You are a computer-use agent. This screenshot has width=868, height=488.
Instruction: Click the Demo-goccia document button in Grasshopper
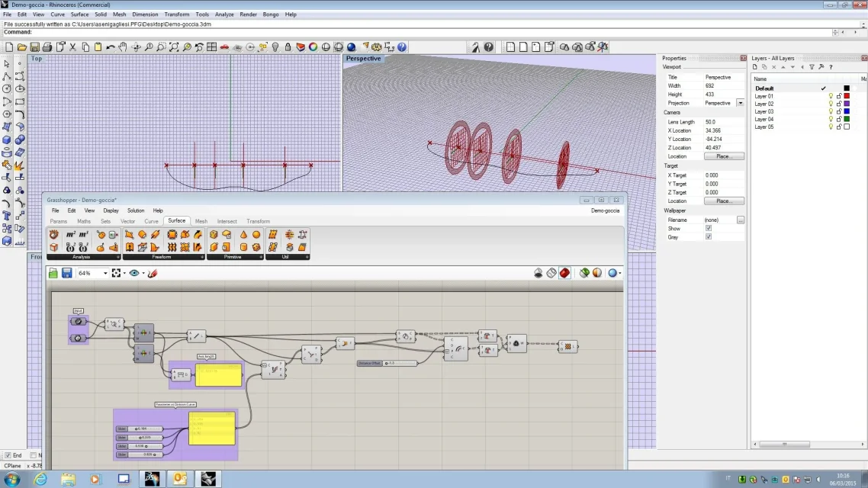(x=605, y=210)
